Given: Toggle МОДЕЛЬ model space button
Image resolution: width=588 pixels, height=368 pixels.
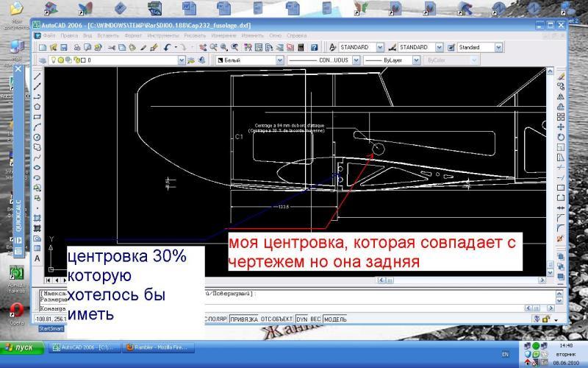Looking at the screenshot, I should (x=334, y=319).
